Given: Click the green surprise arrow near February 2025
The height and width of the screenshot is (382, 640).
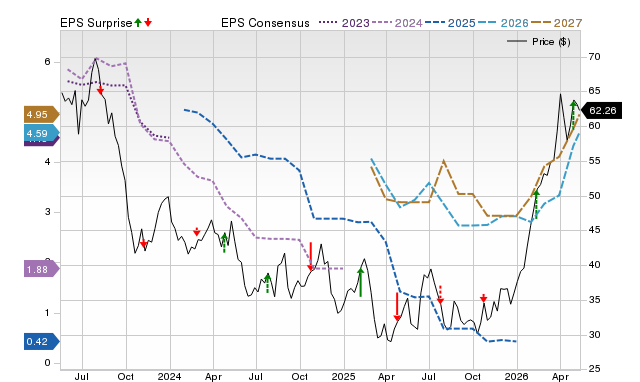Looking at the screenshot, I should pos(360,282).
